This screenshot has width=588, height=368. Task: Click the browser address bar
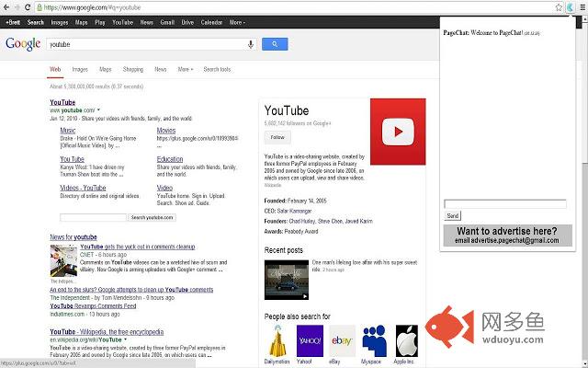(294, 7)
